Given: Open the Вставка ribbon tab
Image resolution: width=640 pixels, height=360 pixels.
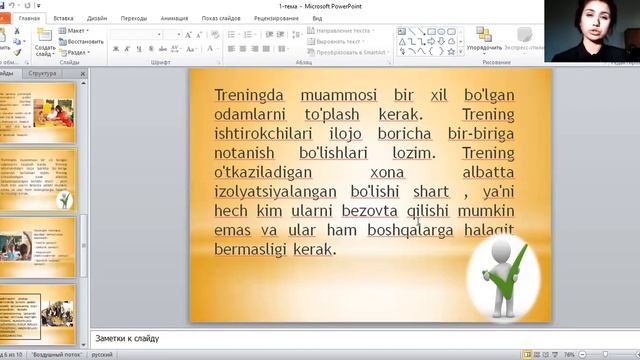Looking at the screenshot, I should (x=63, y=18).
